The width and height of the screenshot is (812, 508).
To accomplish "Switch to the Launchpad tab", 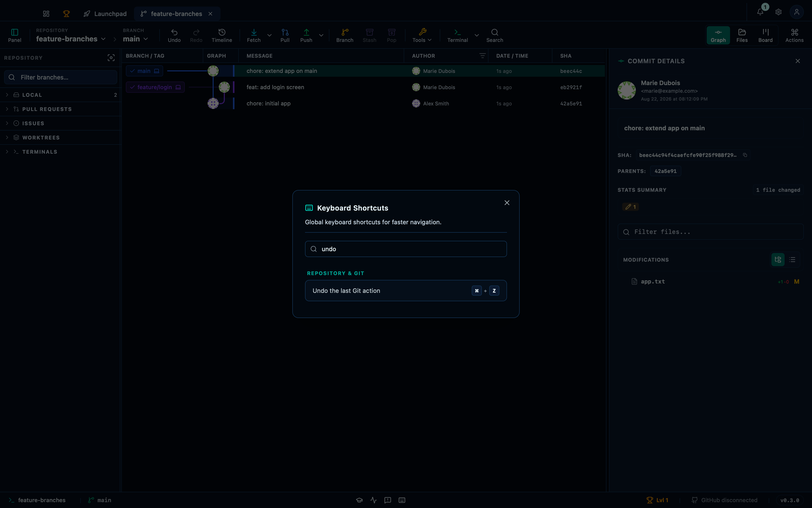I will point(105,14).
